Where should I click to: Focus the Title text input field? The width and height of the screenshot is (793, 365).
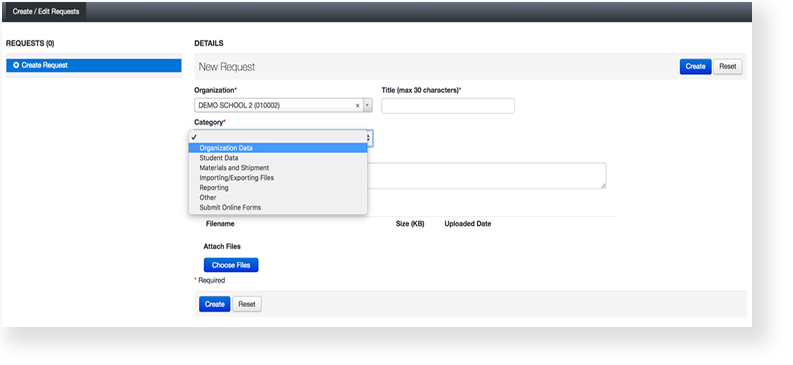point(448,106)
